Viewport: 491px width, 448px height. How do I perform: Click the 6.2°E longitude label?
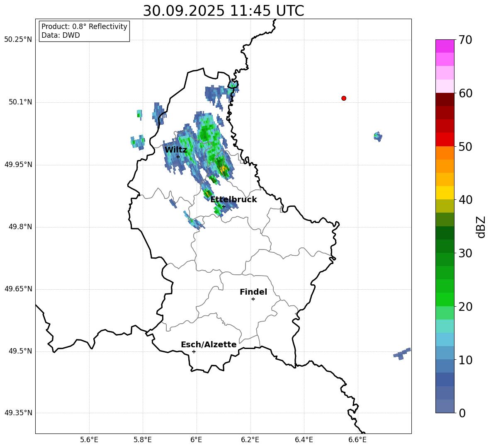(250, 440)
